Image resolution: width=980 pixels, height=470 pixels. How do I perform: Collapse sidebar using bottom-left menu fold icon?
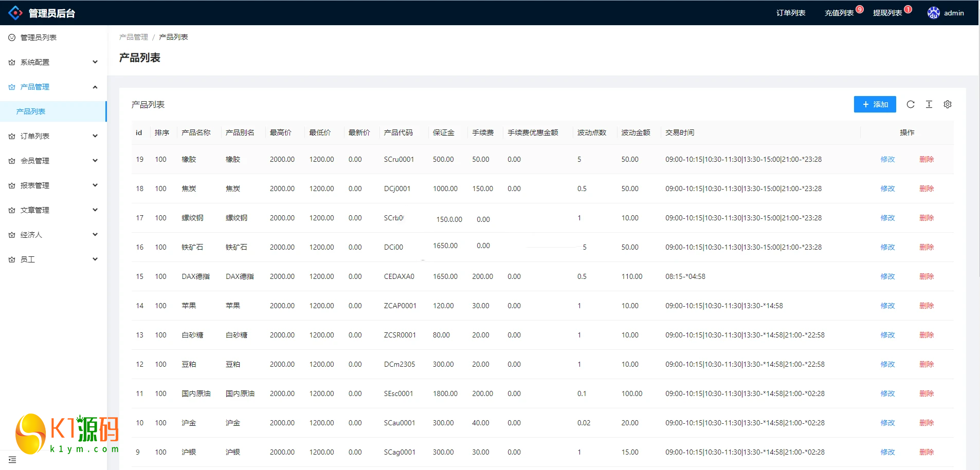[x=12, y=460]
